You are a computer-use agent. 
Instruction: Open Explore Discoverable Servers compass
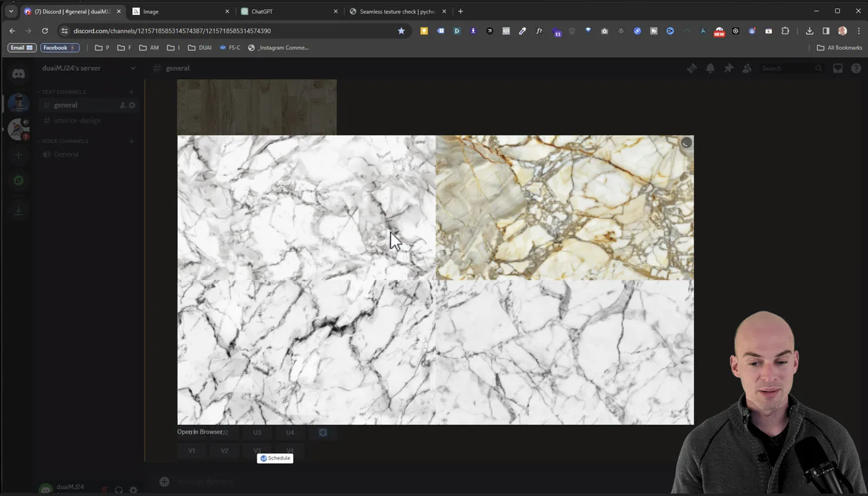pos(18,180)
